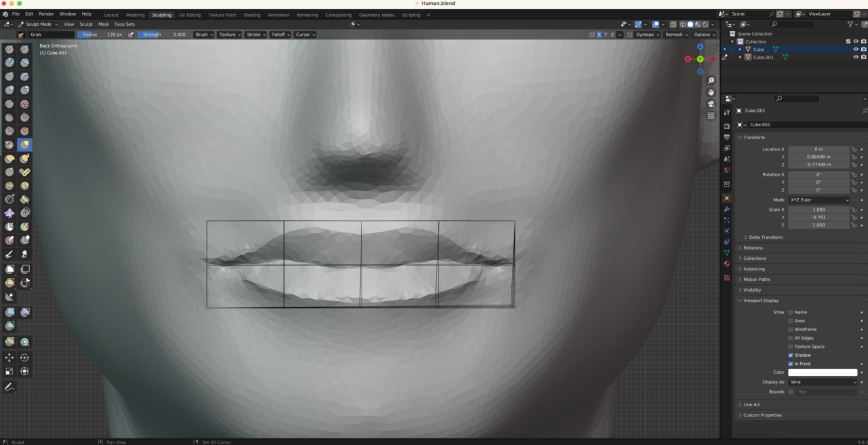Click the Falloff button in the header
868x445 pixels.
280,35
